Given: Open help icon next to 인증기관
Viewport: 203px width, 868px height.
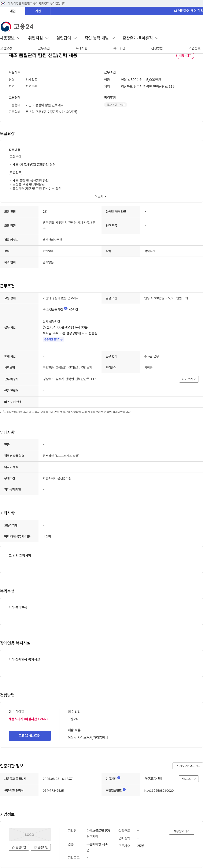Looking at the screenshot, I should pyautogui.click(x=119, y=778).
